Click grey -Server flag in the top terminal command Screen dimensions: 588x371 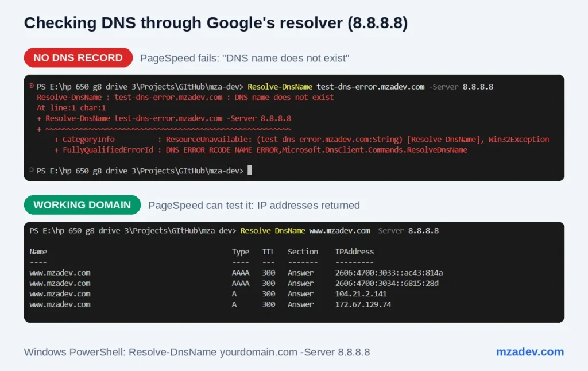[x=443, y=87]
